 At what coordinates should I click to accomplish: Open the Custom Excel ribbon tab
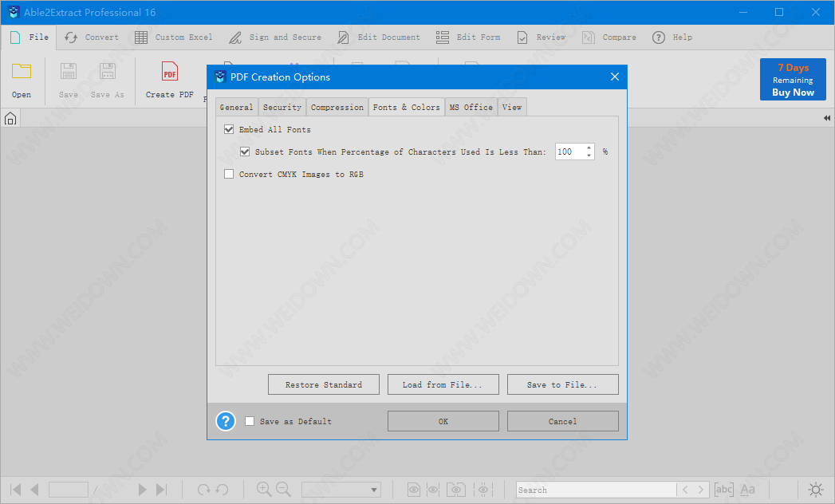click(x=173, y=37)
